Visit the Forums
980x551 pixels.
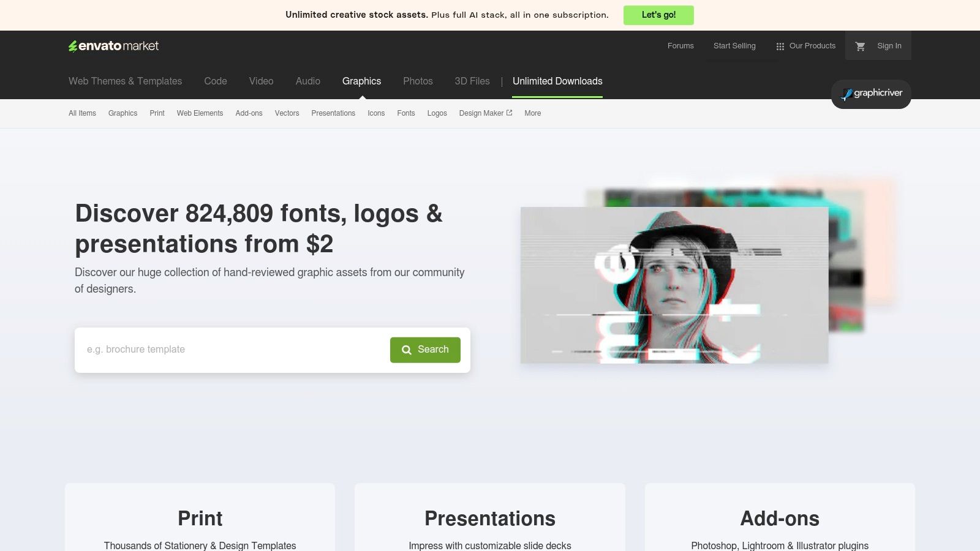(x=680, y=45)
